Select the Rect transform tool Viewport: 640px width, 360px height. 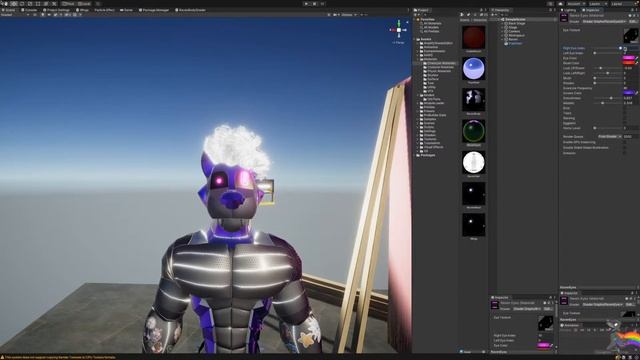point(38,4)
